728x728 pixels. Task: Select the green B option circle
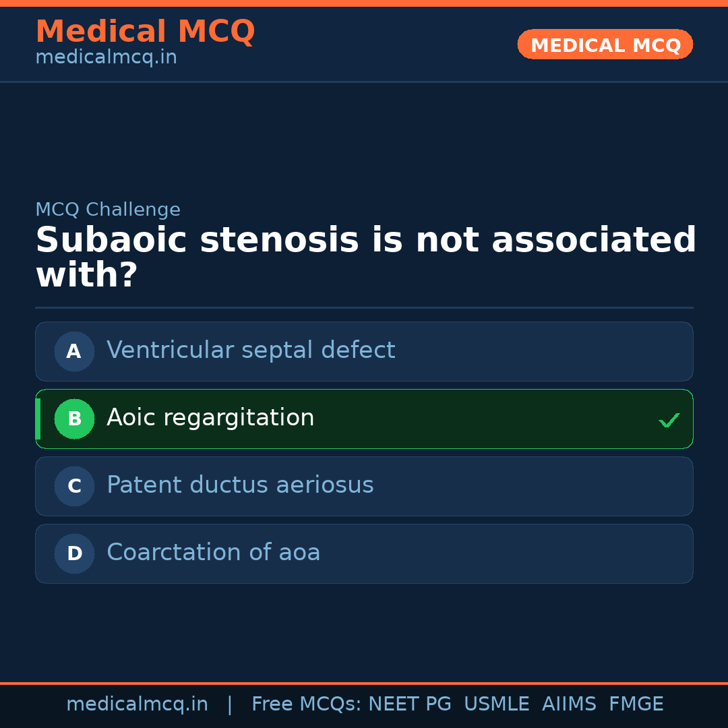(x=74, y=419)
